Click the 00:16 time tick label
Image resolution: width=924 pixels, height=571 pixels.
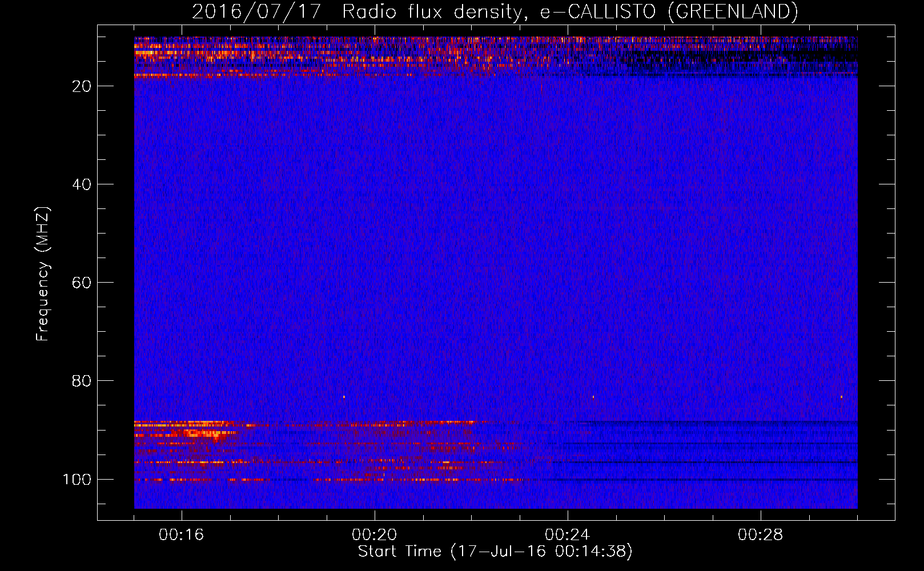[x=181, y=535]
